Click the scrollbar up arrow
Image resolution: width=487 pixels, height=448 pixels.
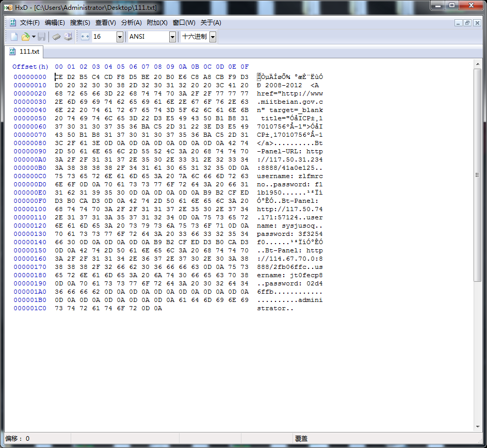pos(478,64)
